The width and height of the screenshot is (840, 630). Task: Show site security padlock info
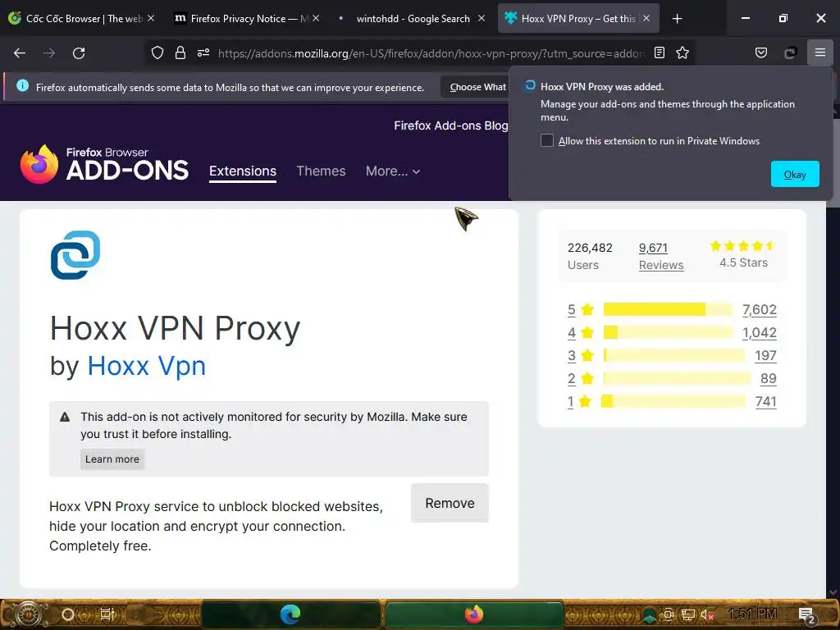point(180,52)
